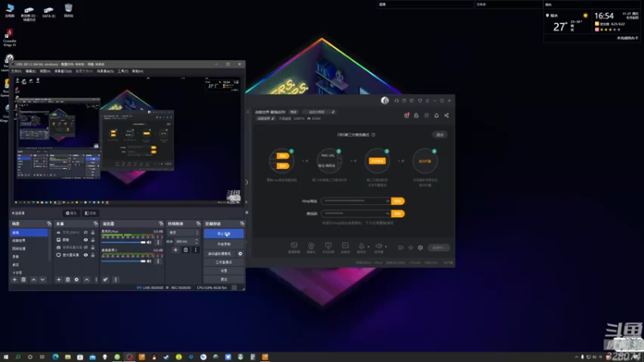Expand the rtmp address field dropdown arrow
Image resolution: width=644 pixels, height=362 pixels.
coord(387,201)
